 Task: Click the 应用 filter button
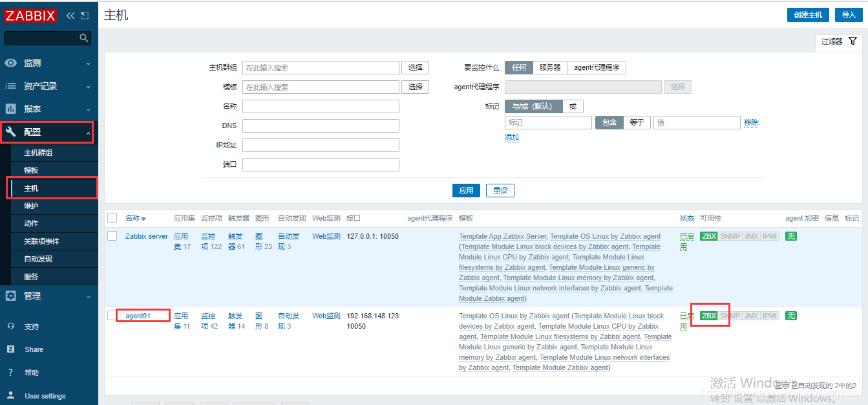pos(467,190)
